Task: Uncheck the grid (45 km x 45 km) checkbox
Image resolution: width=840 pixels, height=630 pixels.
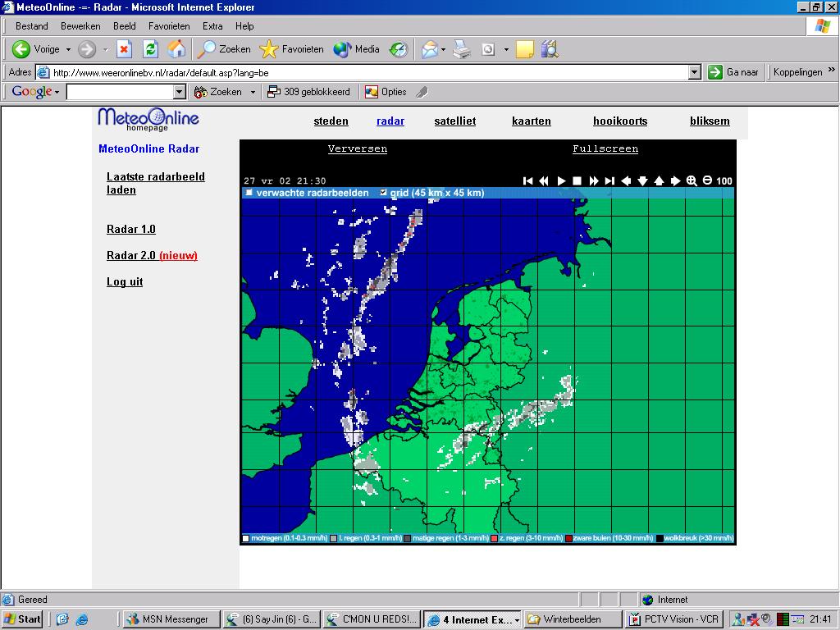Action: coord(383,193)
